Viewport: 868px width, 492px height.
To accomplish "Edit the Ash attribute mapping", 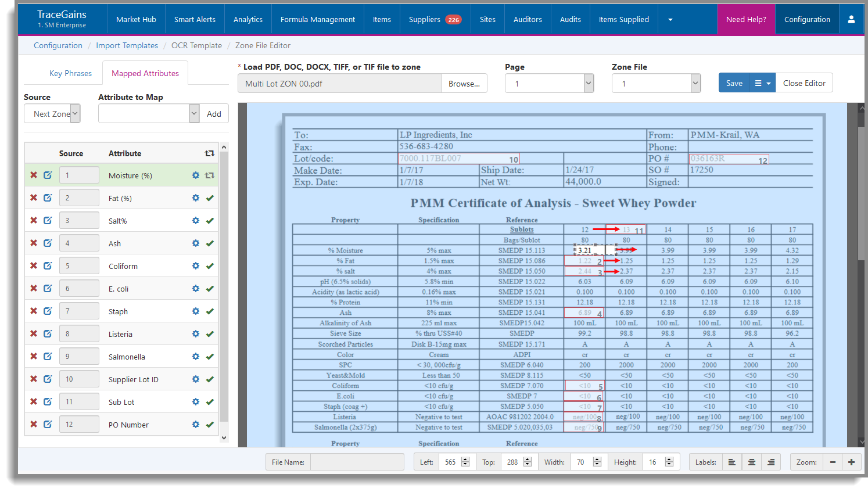I will coord(48,243).
